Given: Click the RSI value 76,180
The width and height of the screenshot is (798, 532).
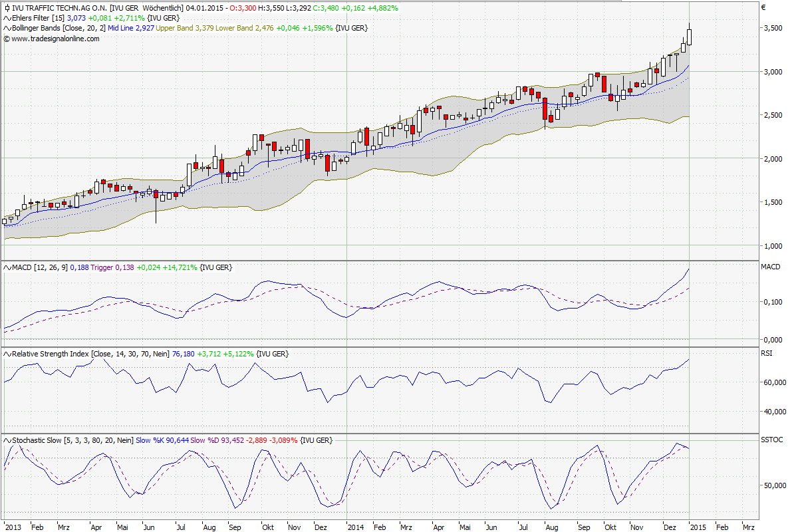Looking at the screenshot, I should click(184, 354).
